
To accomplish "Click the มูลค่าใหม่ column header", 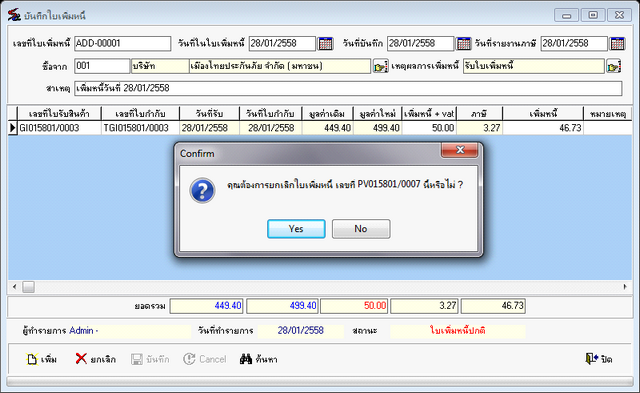I will pos(378,114).
